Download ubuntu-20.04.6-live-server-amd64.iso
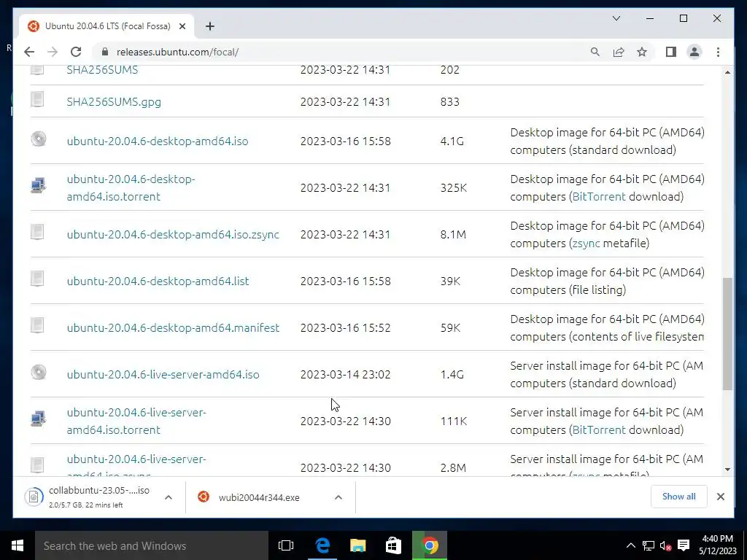The height and width of the screenshot is (560, 747). pyautogui.click(x=163, y=374)
